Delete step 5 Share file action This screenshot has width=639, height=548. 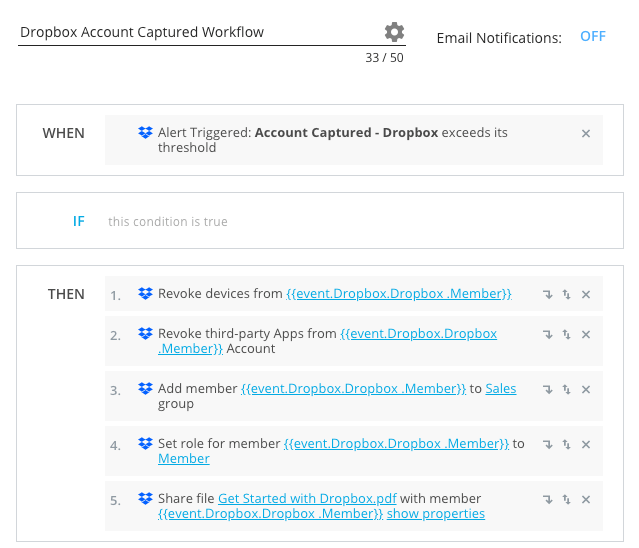tap(586, 500)
